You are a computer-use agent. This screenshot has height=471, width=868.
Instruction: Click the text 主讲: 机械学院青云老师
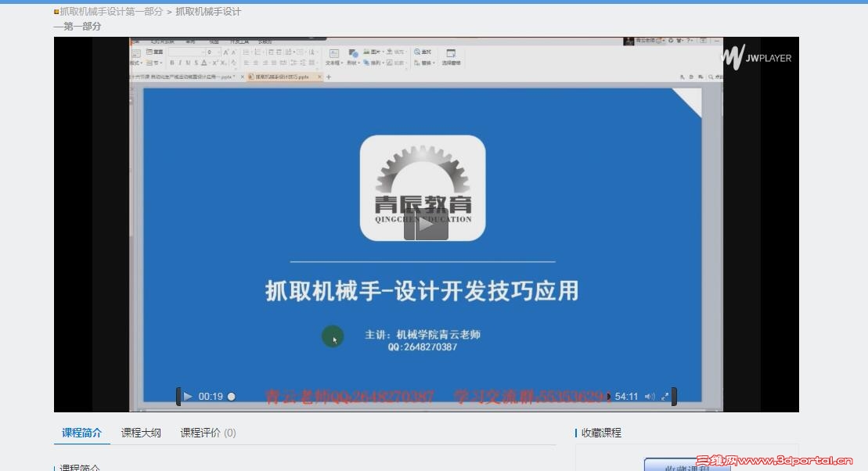coord(423,334)
